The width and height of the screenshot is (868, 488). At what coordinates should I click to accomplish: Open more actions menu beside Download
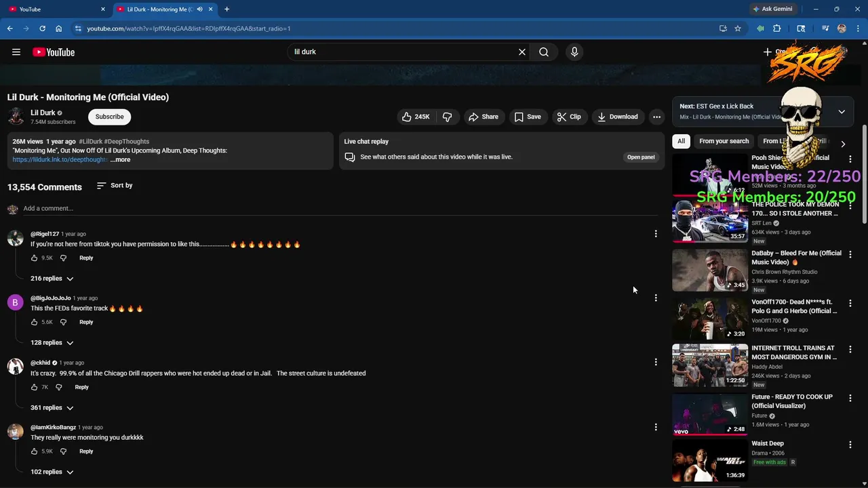coord(656,117)
